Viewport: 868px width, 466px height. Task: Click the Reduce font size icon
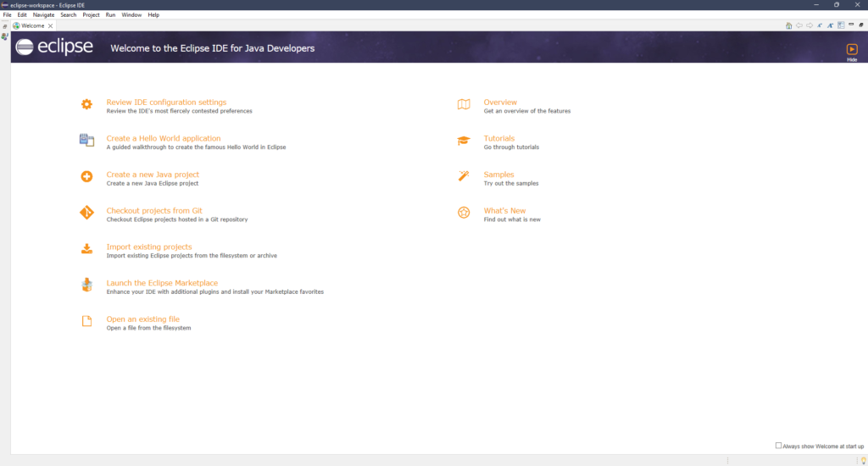pos(820,25)
